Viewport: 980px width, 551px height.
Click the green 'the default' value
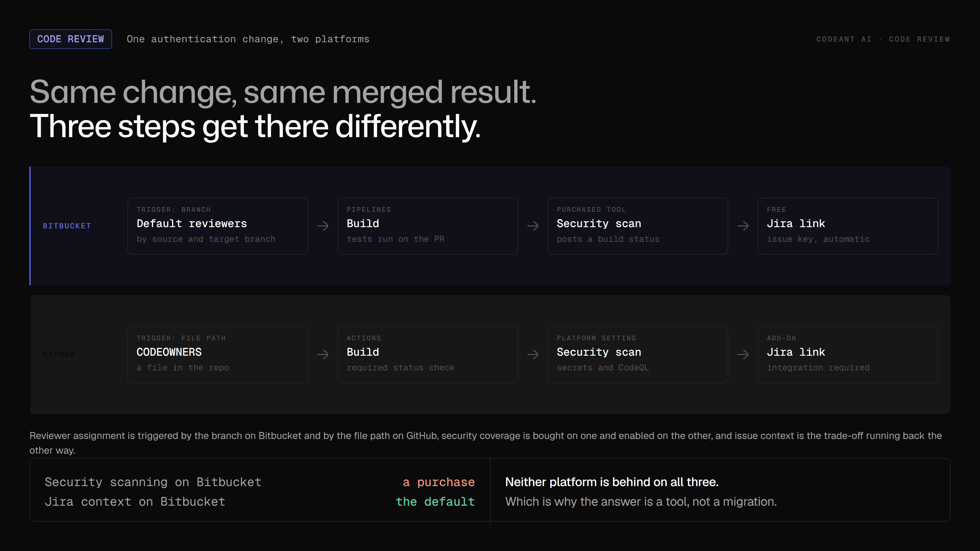pyautogui.click(x=435, y=502)
